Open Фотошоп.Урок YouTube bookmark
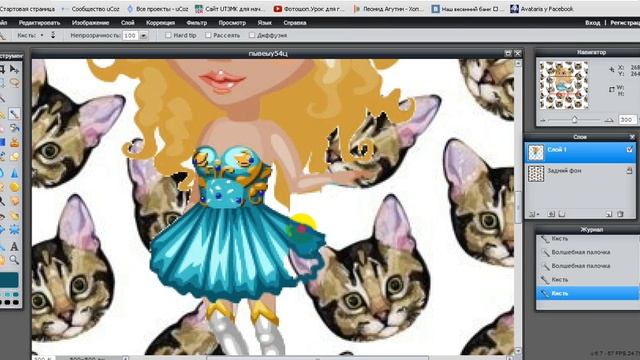Screen dimensions: 640x360 (309, 9)
